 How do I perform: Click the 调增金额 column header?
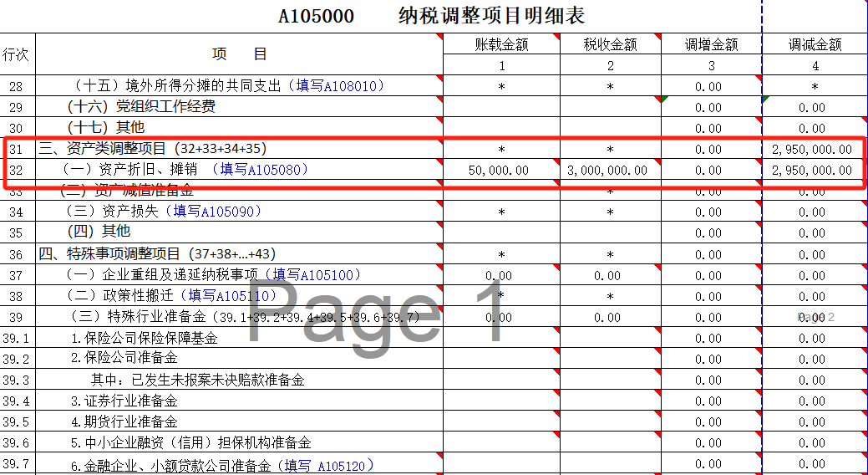711,44
